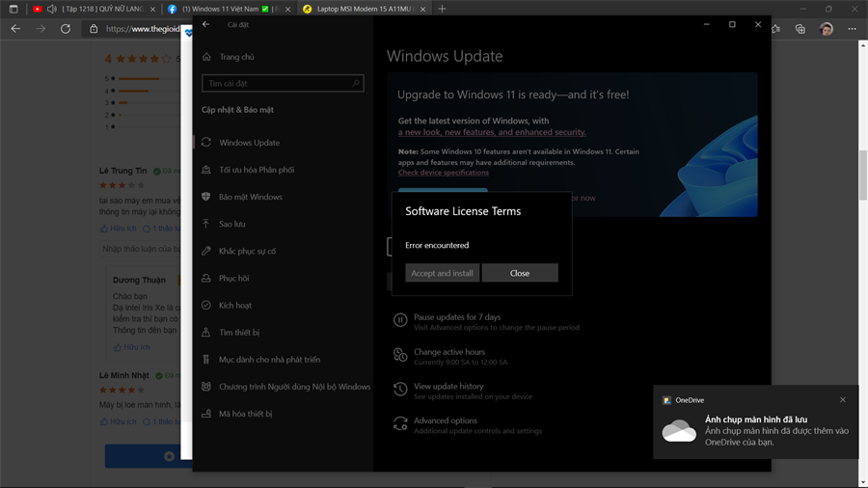
Task: Refresh the browser page
Action: [66, 29]
